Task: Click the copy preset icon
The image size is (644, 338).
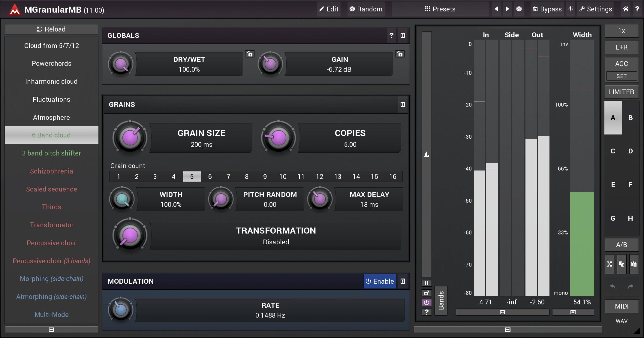Action: point(621,264)
